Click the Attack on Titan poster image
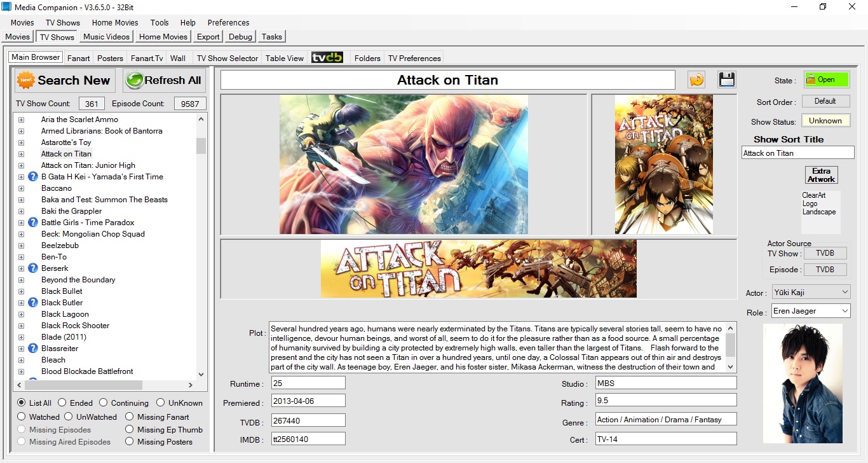This screenshot has width=868, height=463. coord(663,164)
